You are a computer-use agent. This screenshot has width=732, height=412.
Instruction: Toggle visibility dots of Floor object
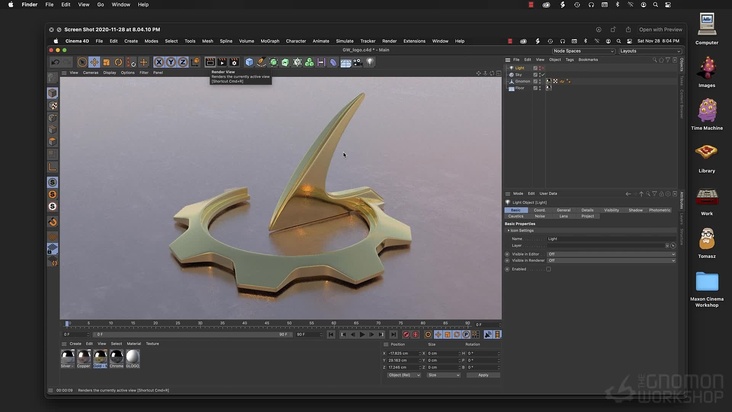coord(538,88)
